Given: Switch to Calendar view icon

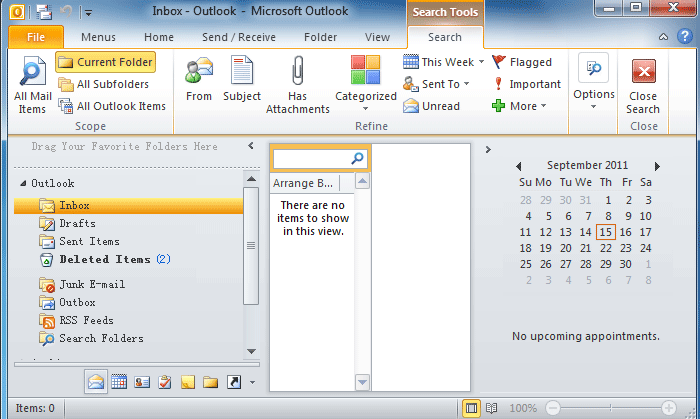Looking at the screenshot, I should pyautogui.click(x=119, y=382).
